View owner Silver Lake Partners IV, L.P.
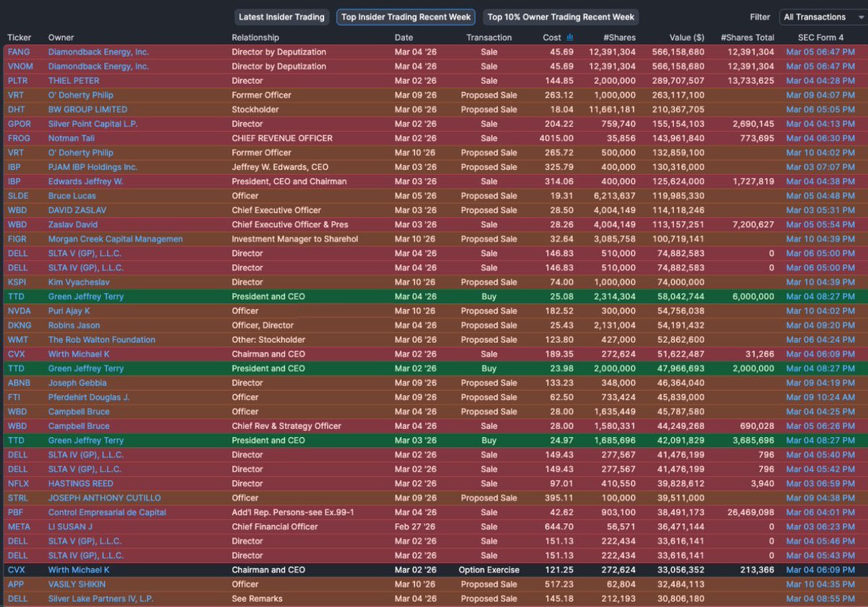The image size is (868, 607). pos(100,599)
